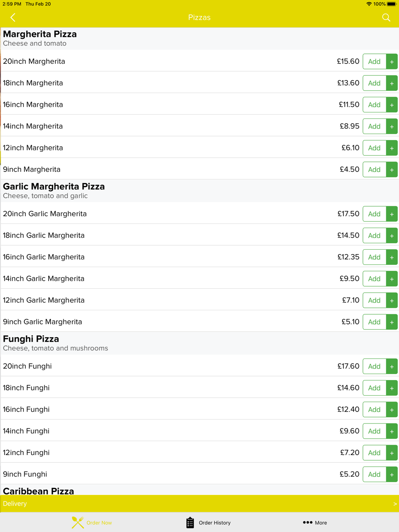The height and width of the screenshot is (532, 399).
Task: Tap plus icon for 16inch Margherita
Action: [x=392, y=104]
